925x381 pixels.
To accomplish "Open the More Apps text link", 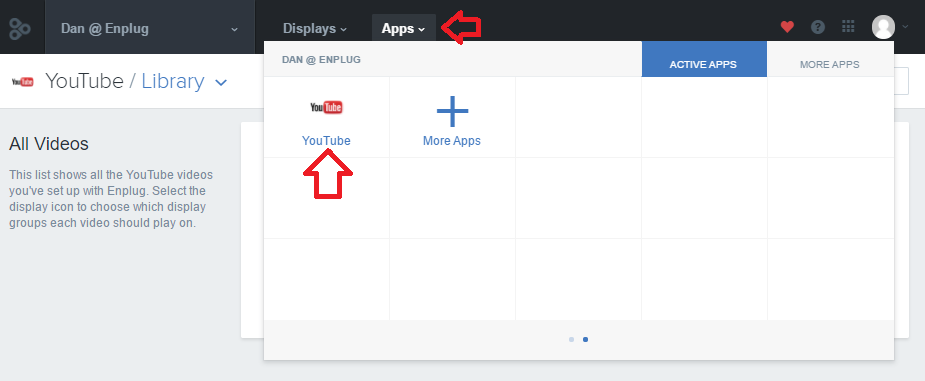I will pos(452,141).
